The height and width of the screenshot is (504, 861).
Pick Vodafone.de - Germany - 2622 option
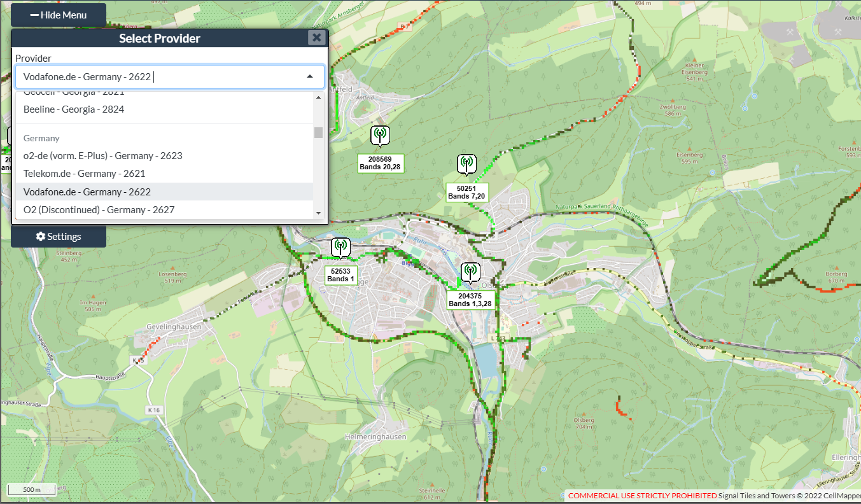(x=164, y=192)
